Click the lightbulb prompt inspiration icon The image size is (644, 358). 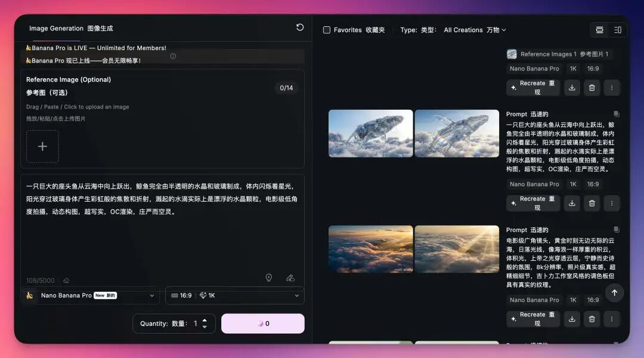coord(268,277)
